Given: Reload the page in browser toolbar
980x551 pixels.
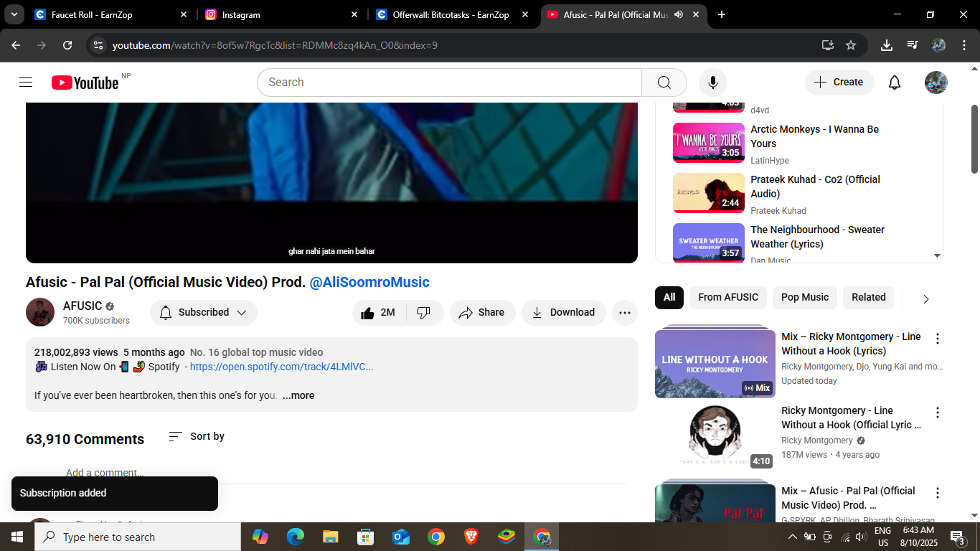Looking at the screenshot, I should point(67,45).
